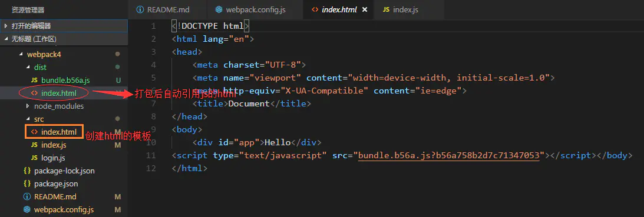Viewport: 644px width, 217px height.
Task: Click the info icon beside explorer README.md
Action: pos(27,196)
